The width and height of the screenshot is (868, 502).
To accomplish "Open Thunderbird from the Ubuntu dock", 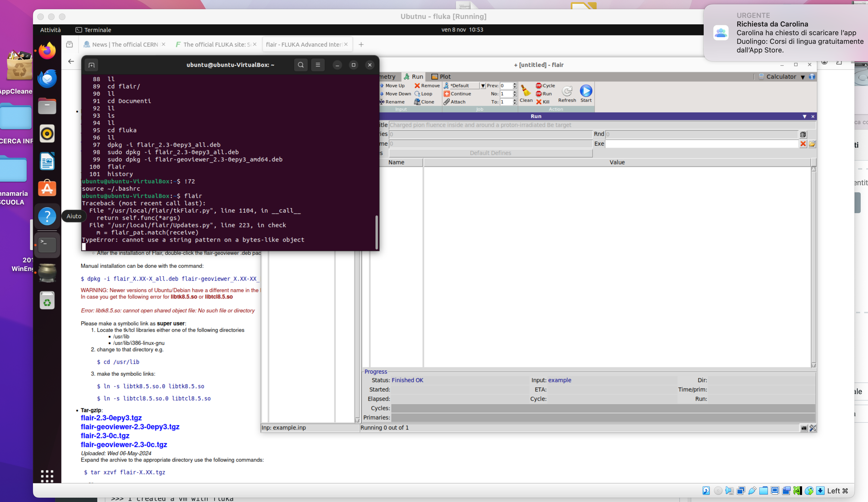I will point(47,78).
